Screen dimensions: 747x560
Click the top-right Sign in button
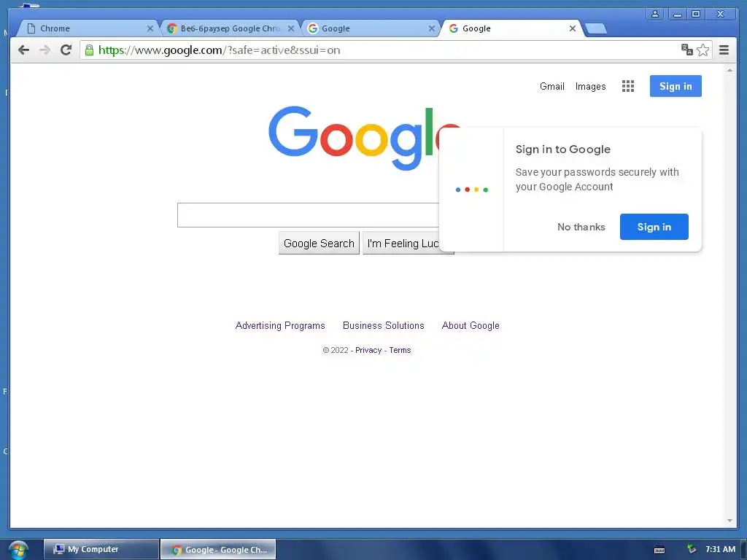pyautogui.click(x=676, y=86)
